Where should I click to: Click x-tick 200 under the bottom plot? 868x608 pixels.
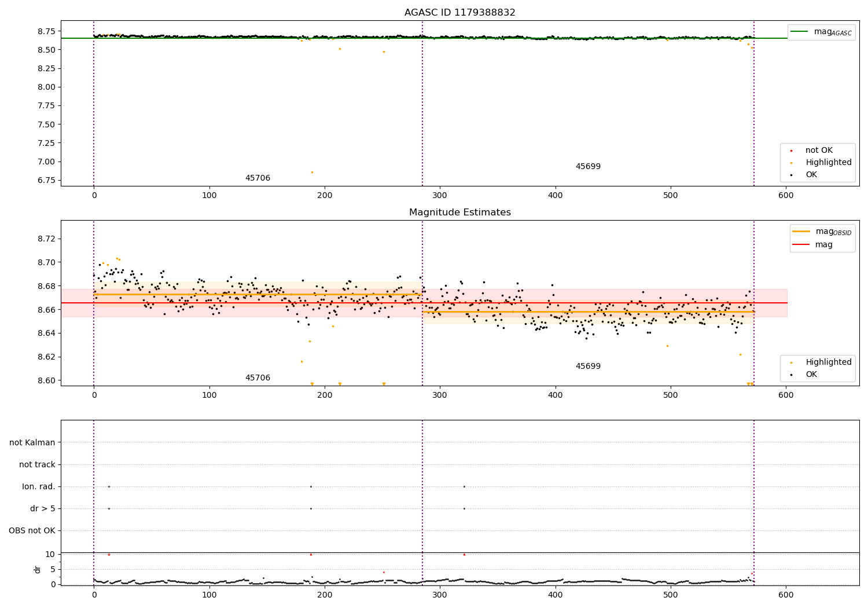coord(325,595)
